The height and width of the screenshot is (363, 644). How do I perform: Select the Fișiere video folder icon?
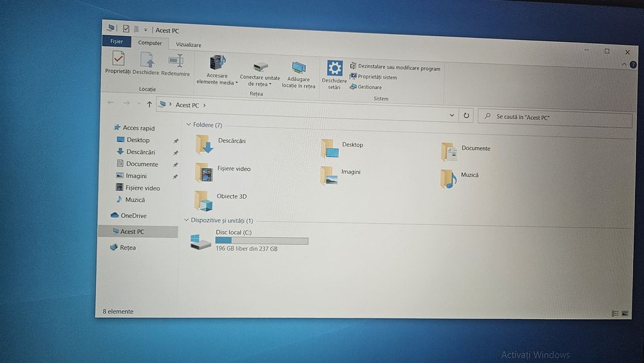tap(204, 172)
